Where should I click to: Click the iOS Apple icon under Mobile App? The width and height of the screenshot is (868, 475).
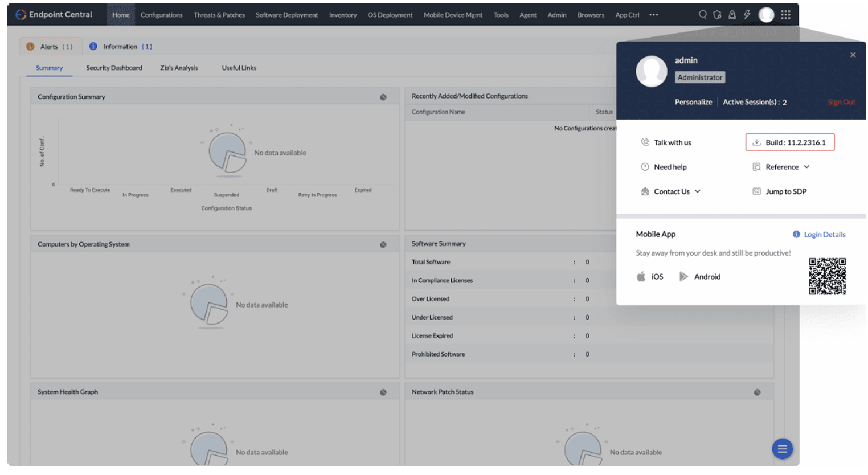pos(641,276)
